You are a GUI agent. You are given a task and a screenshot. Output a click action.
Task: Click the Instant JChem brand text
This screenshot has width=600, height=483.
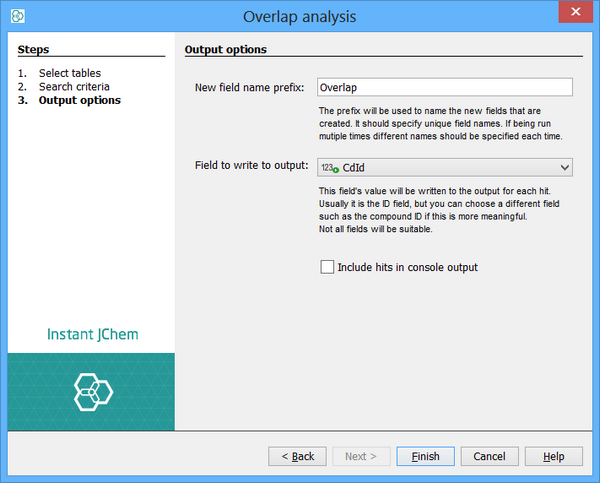click(92, 334)
